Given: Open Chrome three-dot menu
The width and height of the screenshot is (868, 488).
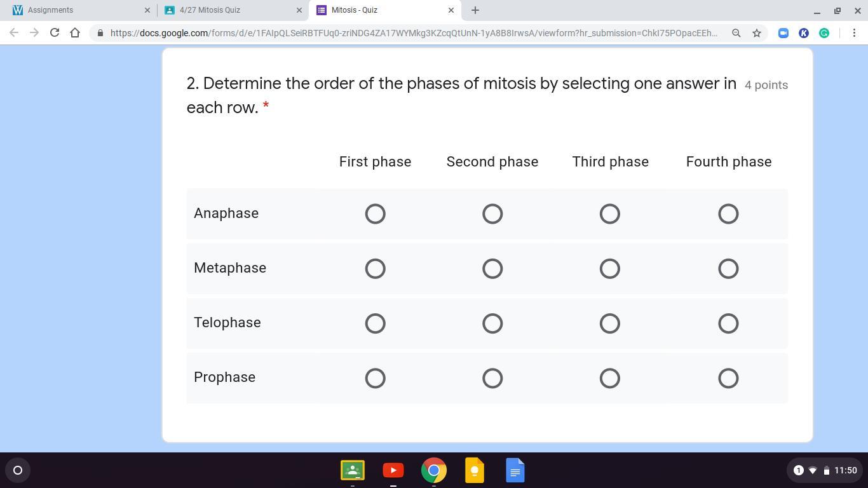Looking at the screenshot, I should pos(854,33).
